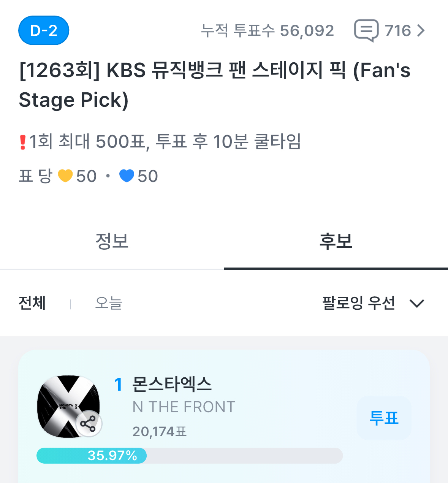Tap the red exclamation mark icon
Screen dimensions: 448x483
pyautogui.click(x=23, y=142)
